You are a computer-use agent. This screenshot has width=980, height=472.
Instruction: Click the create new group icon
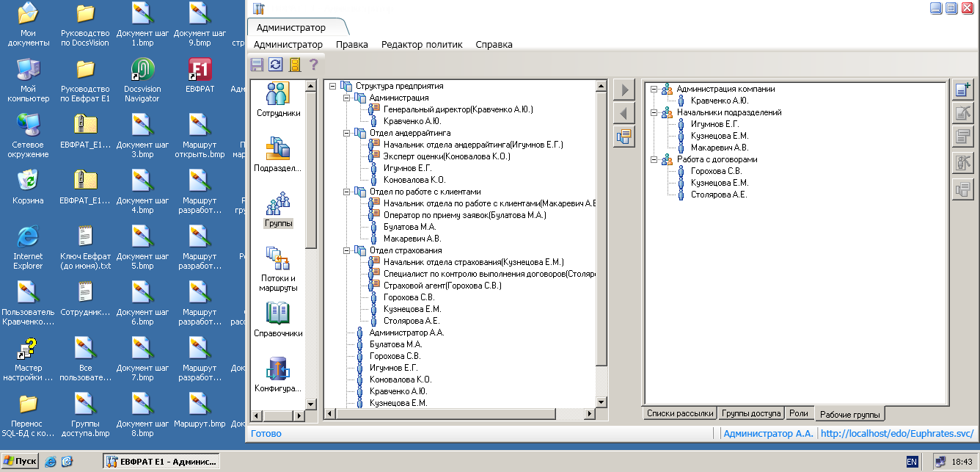(962, 90)
